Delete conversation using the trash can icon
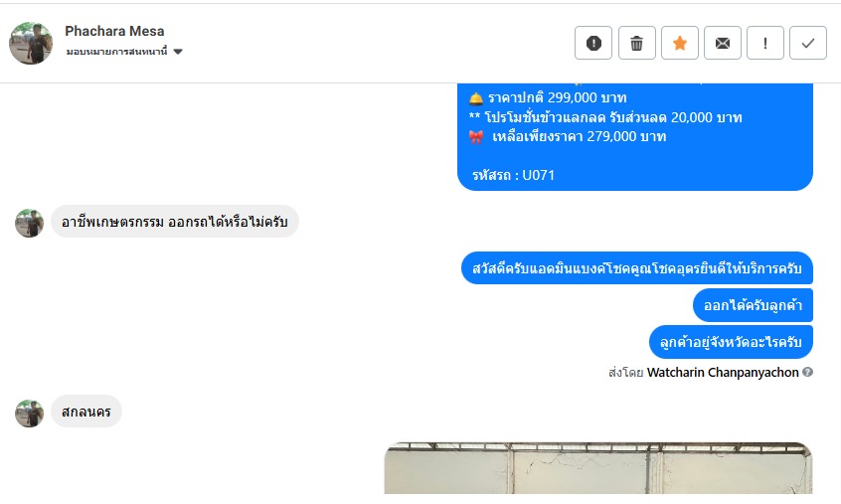This screenshot has height=504, width=841. point(636,43)
